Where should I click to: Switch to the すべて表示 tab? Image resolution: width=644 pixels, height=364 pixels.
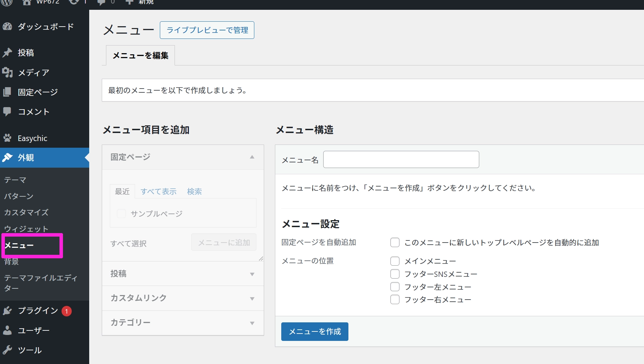pyautogui.click(x=158, y=191)
